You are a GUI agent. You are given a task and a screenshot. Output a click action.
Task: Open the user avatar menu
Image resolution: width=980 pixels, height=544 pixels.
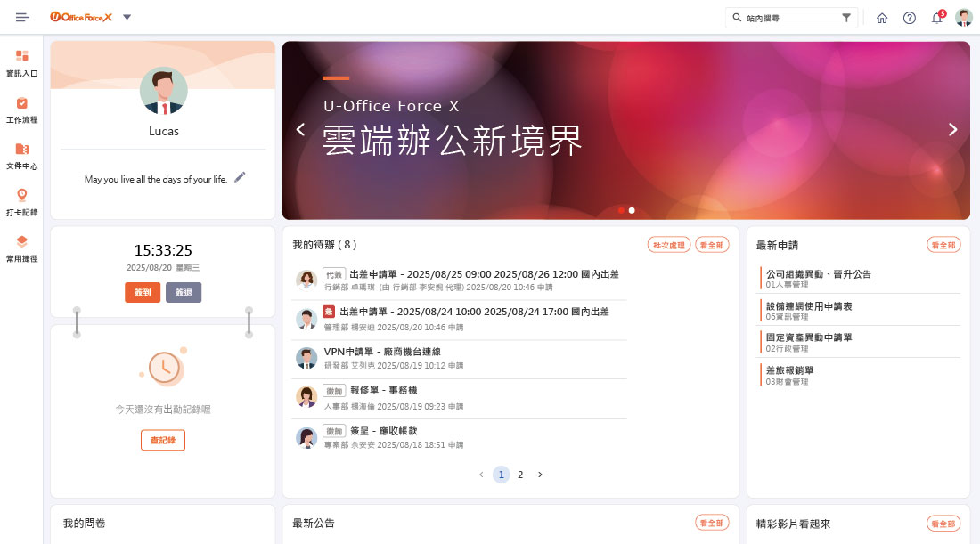[x=964, y=17]
